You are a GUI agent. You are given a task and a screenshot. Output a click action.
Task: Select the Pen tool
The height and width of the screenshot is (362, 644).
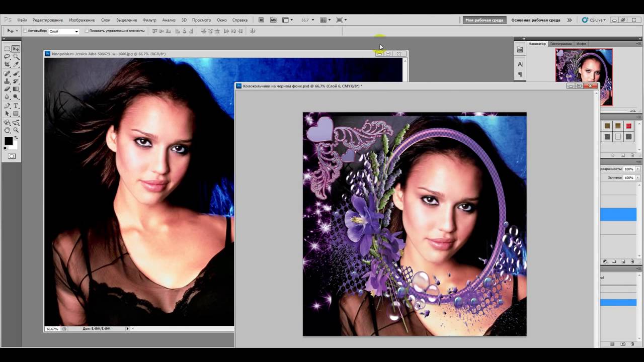(x=8, y=106)
